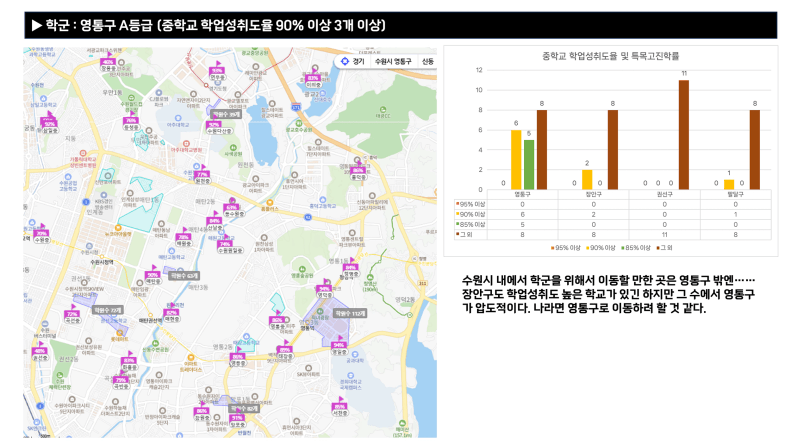Click the 이마트 트레이더스 store icon
The image size is (791, 445).
[190, 357]
